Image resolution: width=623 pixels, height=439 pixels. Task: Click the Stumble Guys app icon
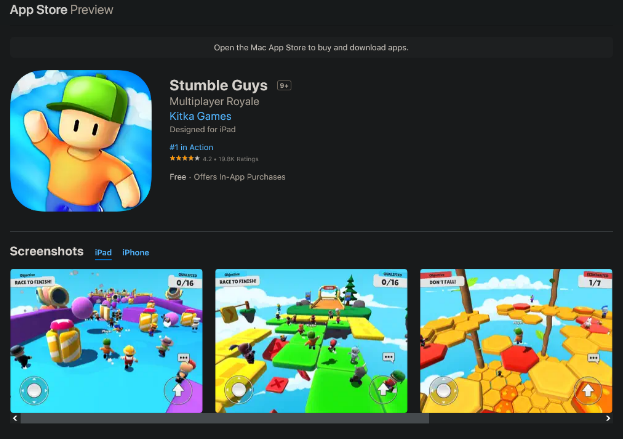click(x=81, y=141)
